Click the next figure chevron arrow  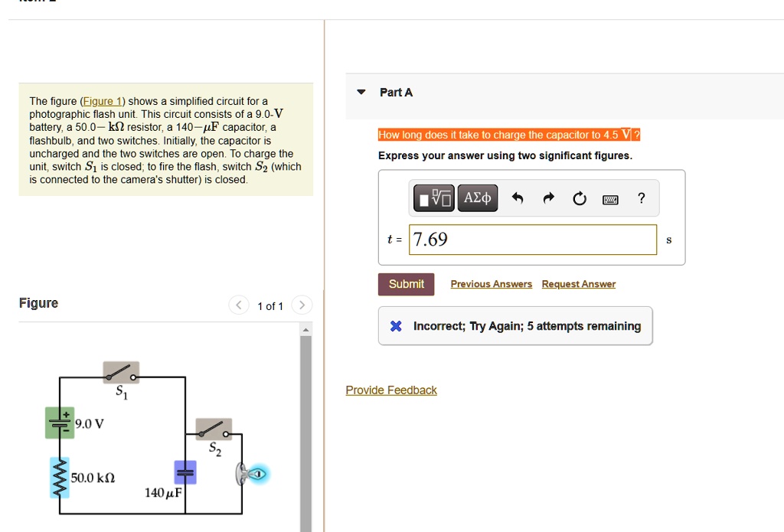pos(301,305)
